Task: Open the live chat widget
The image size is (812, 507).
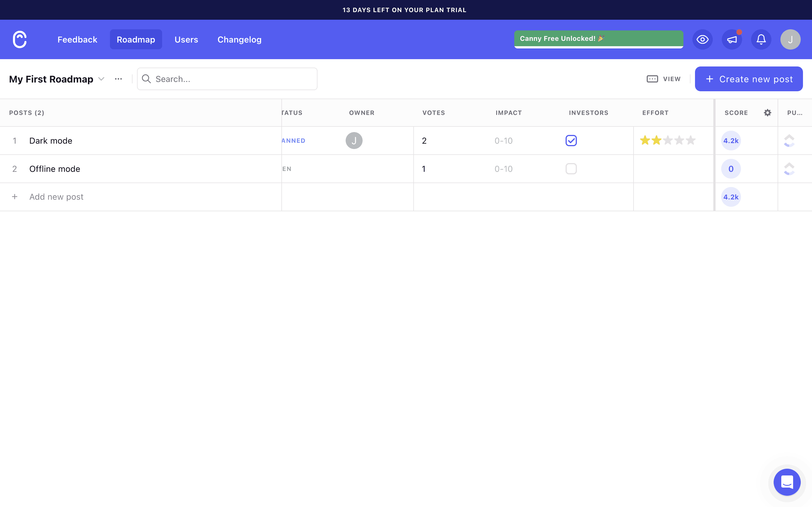Action: coord(787,482)
